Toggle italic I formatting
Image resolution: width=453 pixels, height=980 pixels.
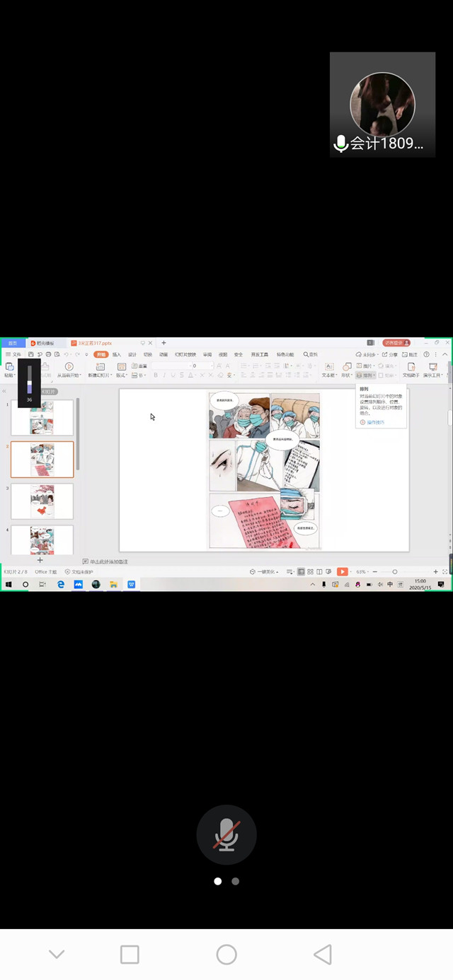click(x=164, y=375)
